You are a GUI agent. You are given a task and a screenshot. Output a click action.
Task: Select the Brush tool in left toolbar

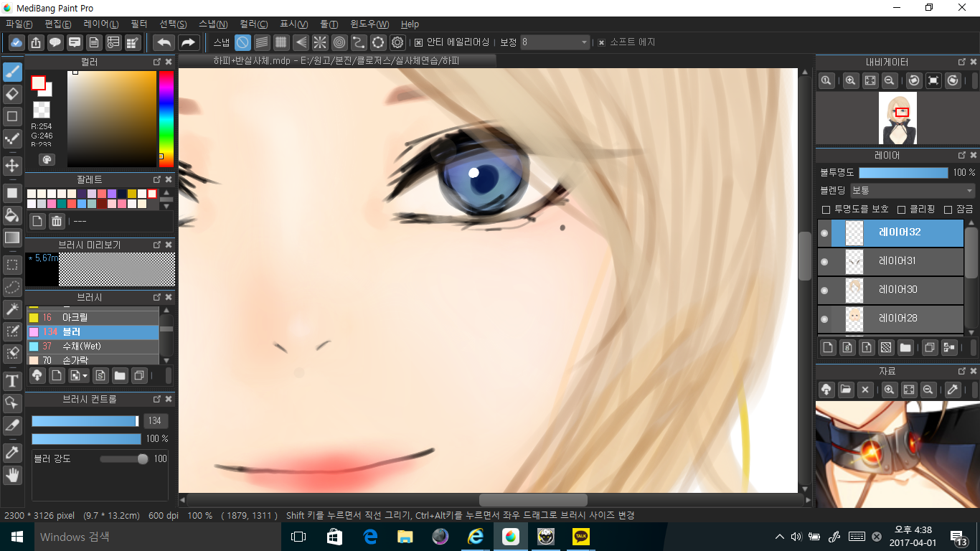click(x=12, y=72)
